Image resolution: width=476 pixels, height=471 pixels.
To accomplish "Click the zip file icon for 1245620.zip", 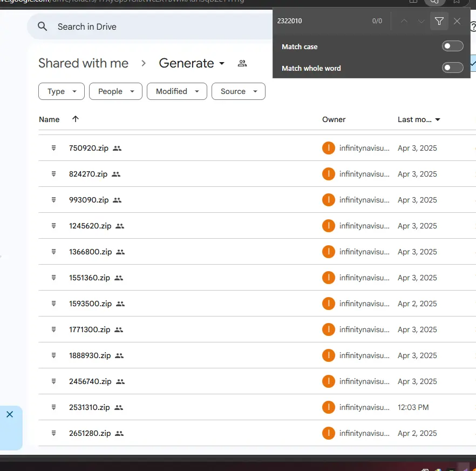I will [x=54, y=226].
